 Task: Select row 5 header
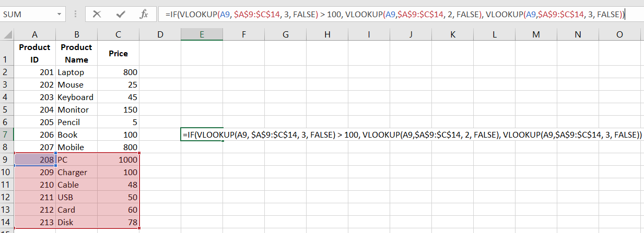[x=7, y=109]
